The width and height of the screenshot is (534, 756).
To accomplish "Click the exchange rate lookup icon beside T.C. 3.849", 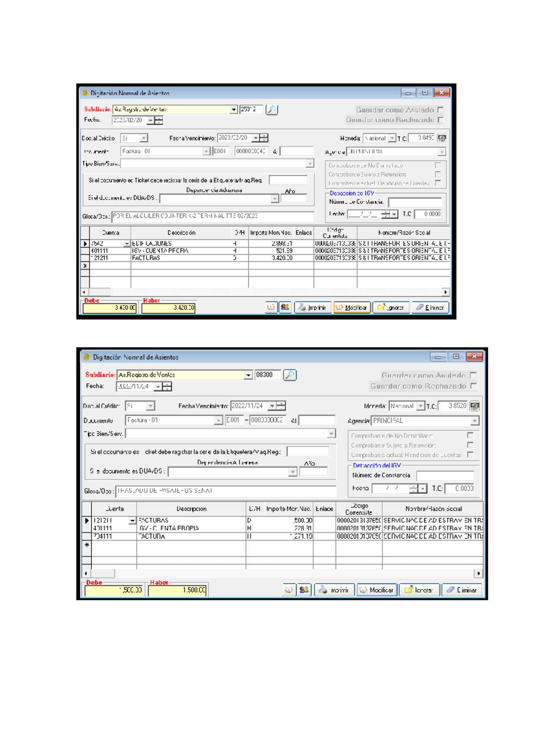I will tap(441, 138).
